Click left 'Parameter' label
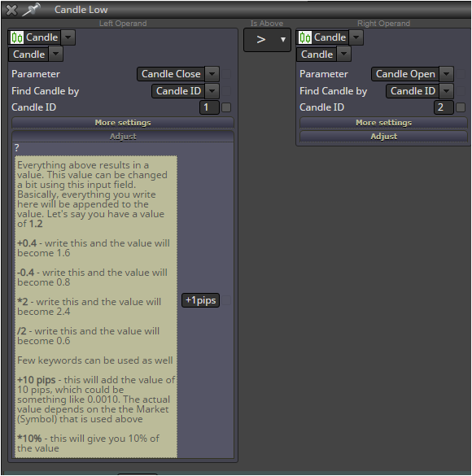The image size is (472, 476). click(x=36, y=74)
